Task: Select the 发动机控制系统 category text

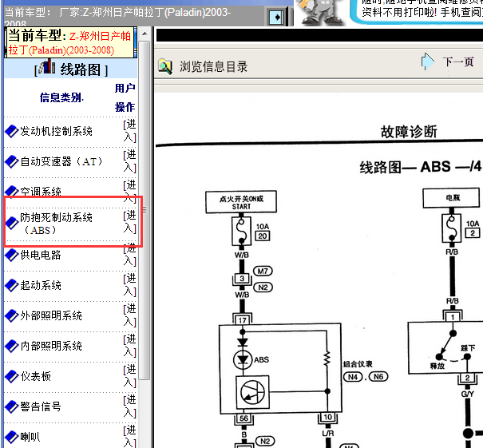Action: point(57,131)
